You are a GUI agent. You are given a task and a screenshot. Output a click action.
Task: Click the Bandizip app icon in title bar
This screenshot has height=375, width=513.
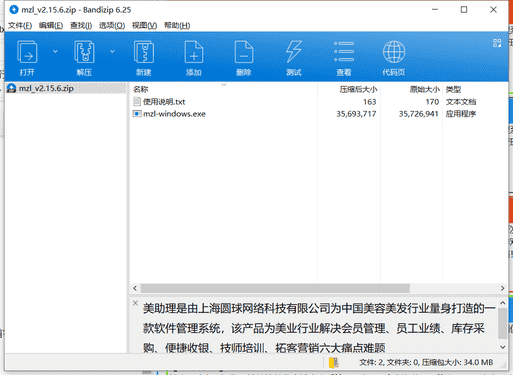coord(14,10)
